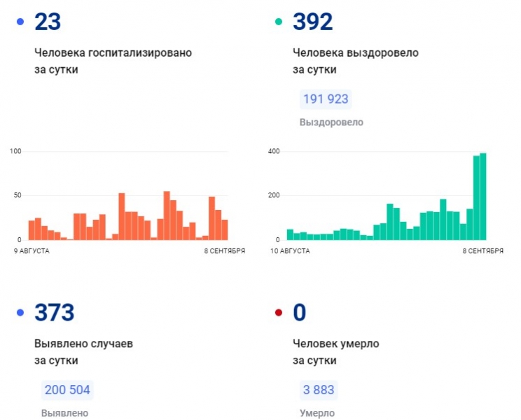The width and height of the screenshot is (521, 420).
Task: Click the large number 23 headline
Action: click(48, 22)
